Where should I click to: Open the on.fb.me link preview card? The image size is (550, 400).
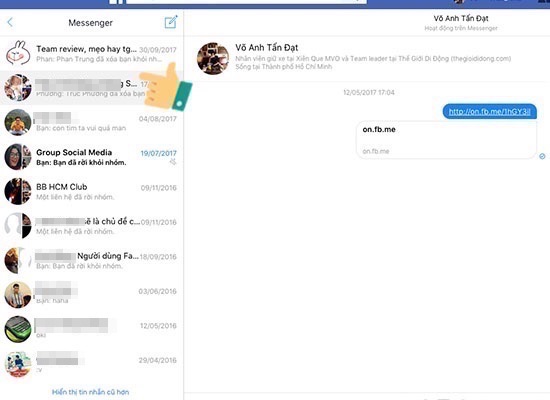446,140
